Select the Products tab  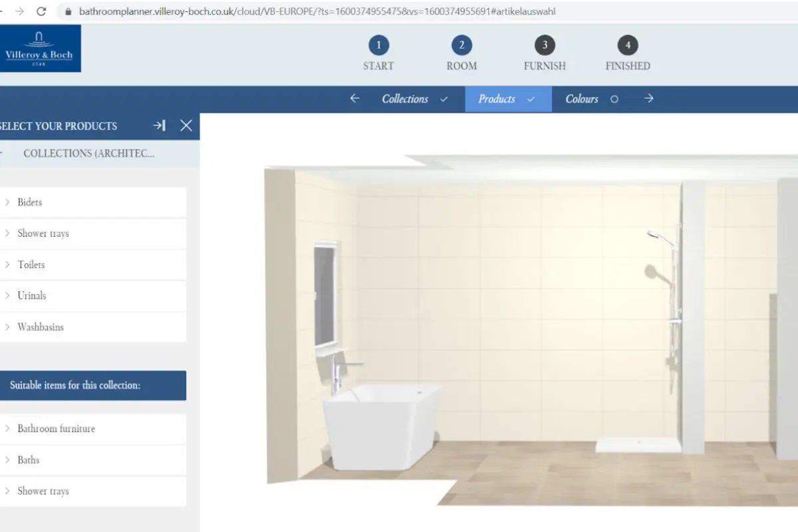click(497, 98)
